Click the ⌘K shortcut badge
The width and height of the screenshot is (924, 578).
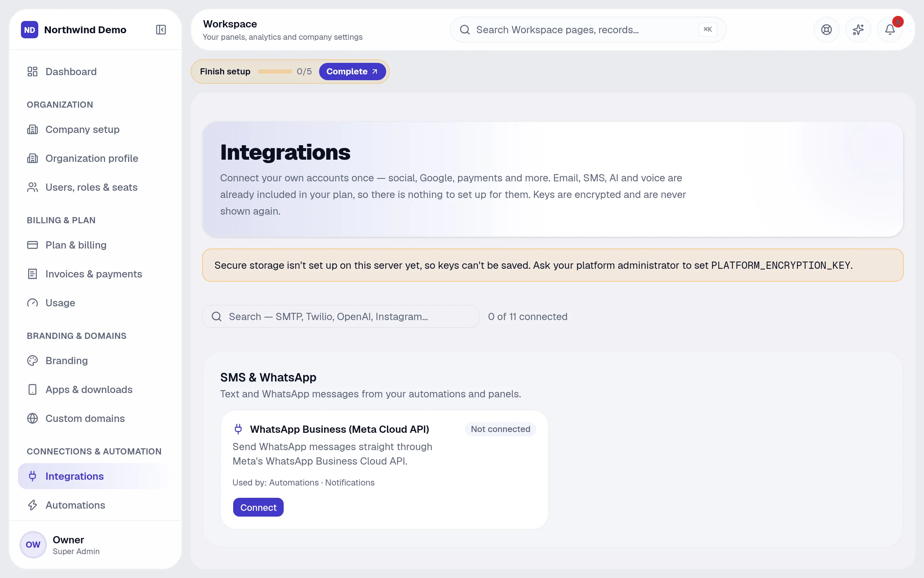(707, 29)
